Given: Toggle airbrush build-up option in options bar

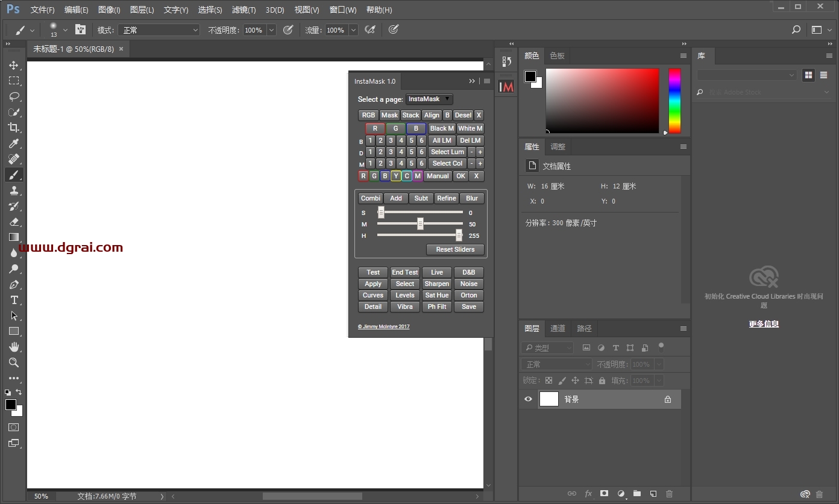Looking at the screenshot, I should pos(371,30).
